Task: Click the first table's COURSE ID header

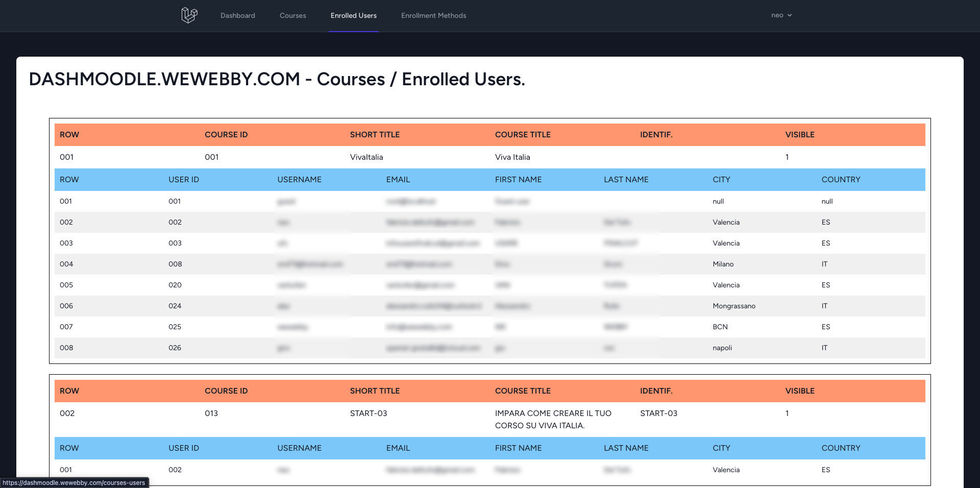Action: coord(226,135)
